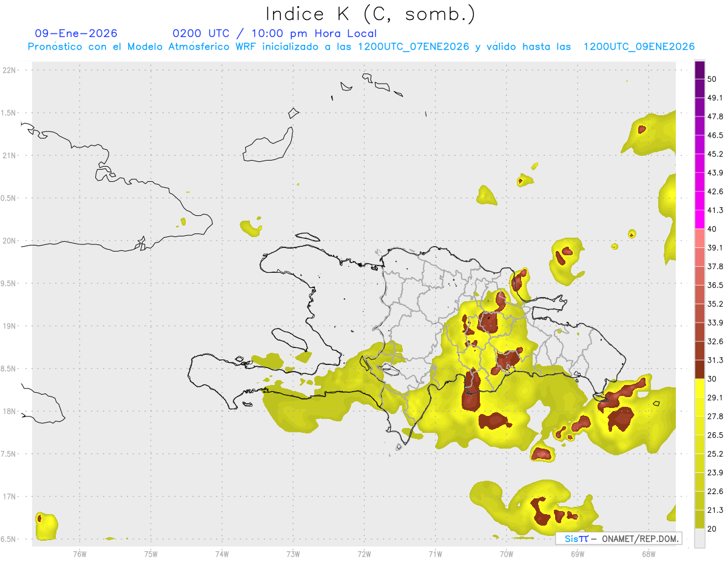Select the magenta swatch between 41.3 and 42.6
The image size is (728, 562).
coord(699,201)
